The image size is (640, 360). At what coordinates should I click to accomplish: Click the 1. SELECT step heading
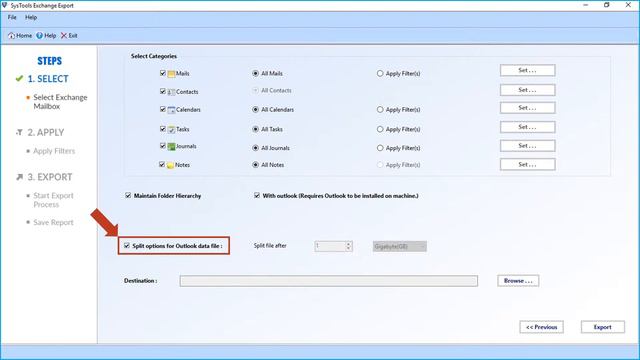point(48,79)
